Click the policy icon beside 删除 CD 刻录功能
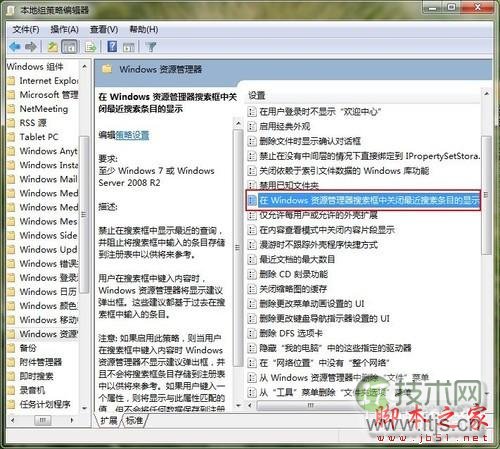The image size is (500, 449). tap(252, 274)
